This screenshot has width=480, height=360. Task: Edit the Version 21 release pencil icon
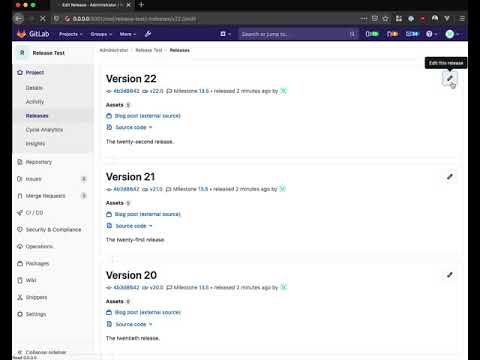coord(449,177)
